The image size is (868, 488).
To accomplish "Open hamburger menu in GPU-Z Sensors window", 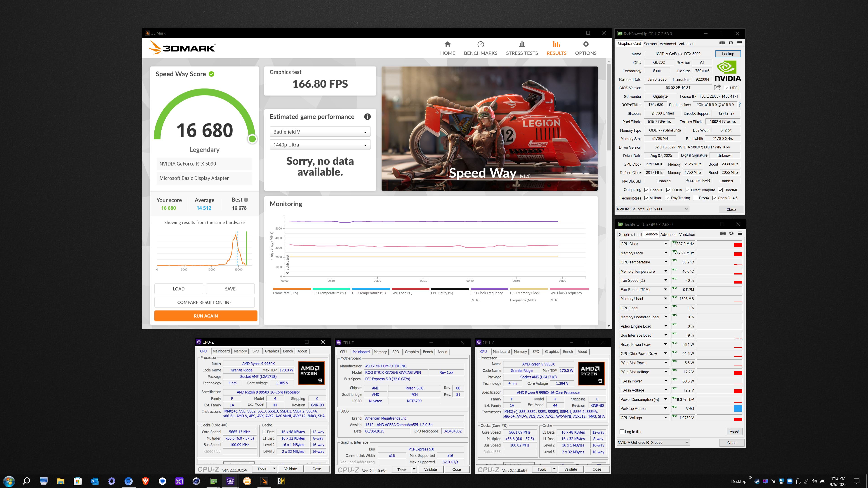I will point(740,233).
